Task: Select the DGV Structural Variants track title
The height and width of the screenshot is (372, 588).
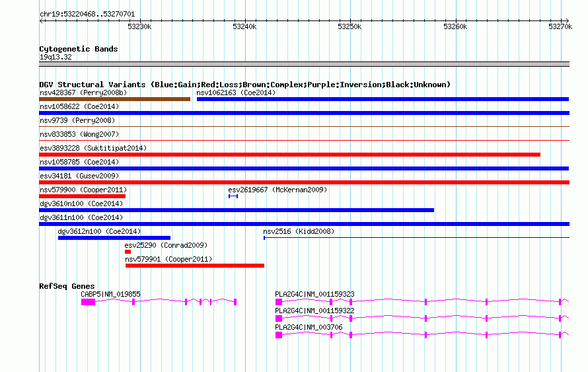Action: [x=245, y=85]
